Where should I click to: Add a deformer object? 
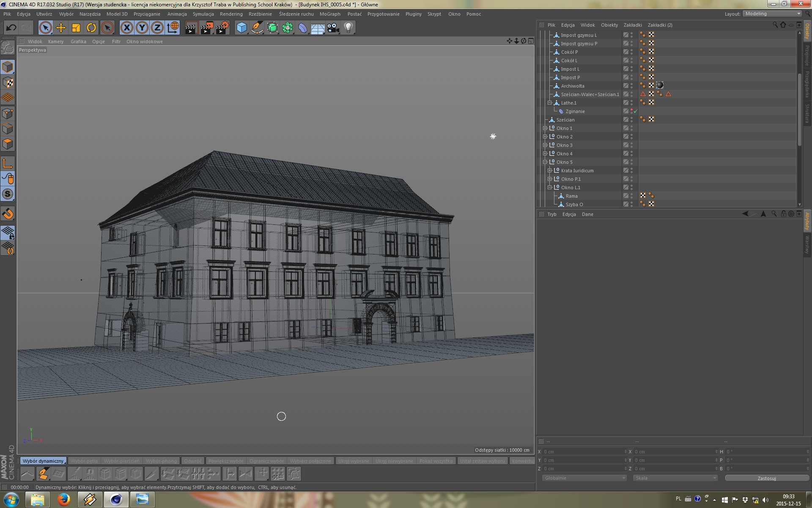click(x=303, y=28)
